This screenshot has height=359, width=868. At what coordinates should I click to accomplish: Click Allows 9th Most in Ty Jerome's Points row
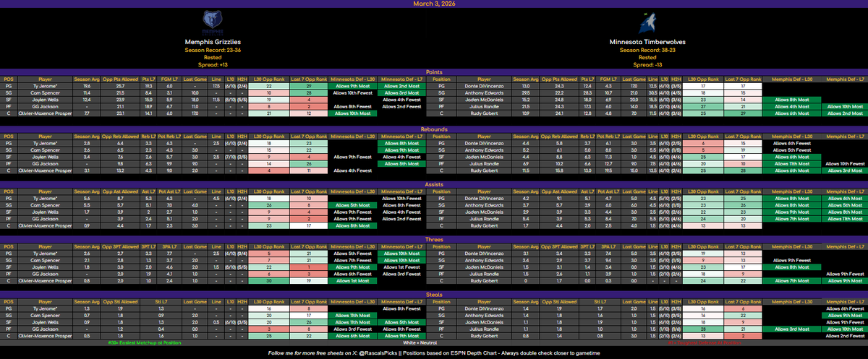click(352, 86)
